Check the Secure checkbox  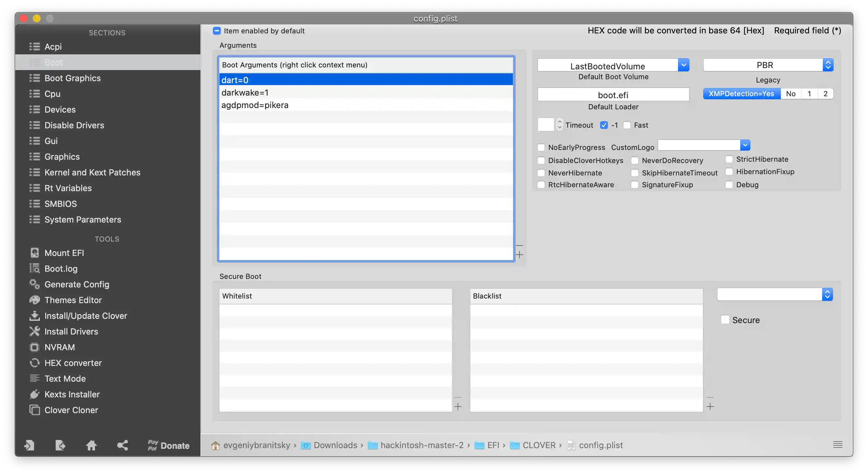click(x=725, y=320)
